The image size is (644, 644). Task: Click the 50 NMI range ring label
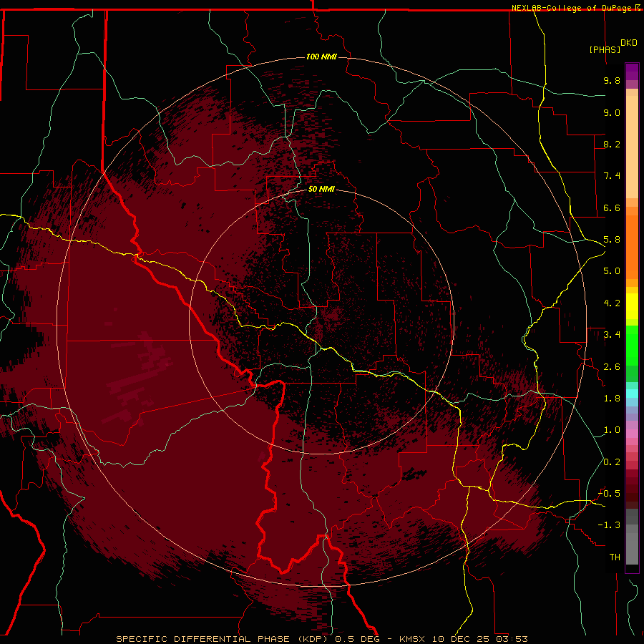click(x=321, y=190)
